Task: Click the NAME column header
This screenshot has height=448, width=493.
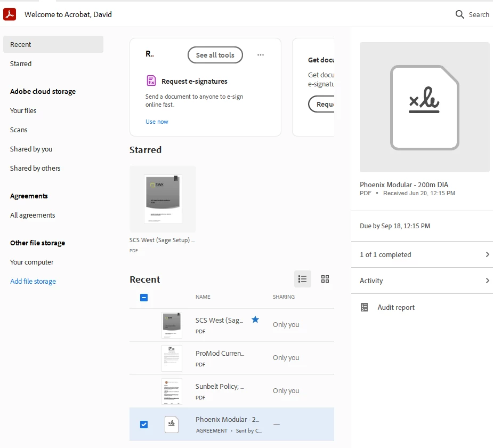Action: 203,297
